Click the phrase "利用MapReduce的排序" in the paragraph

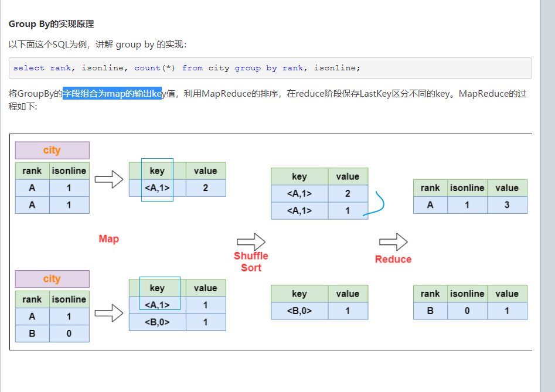coord(231,94)
